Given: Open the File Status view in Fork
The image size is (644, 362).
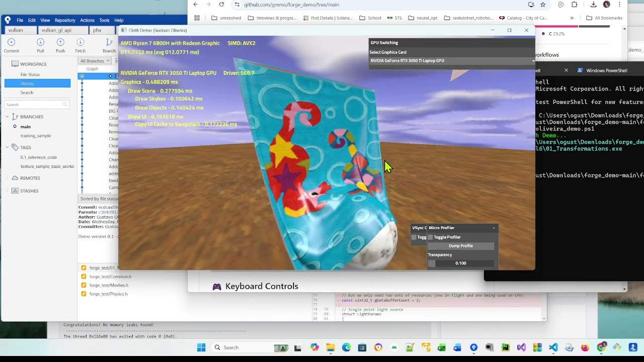Looking at the screenshot, I should 30,74.
